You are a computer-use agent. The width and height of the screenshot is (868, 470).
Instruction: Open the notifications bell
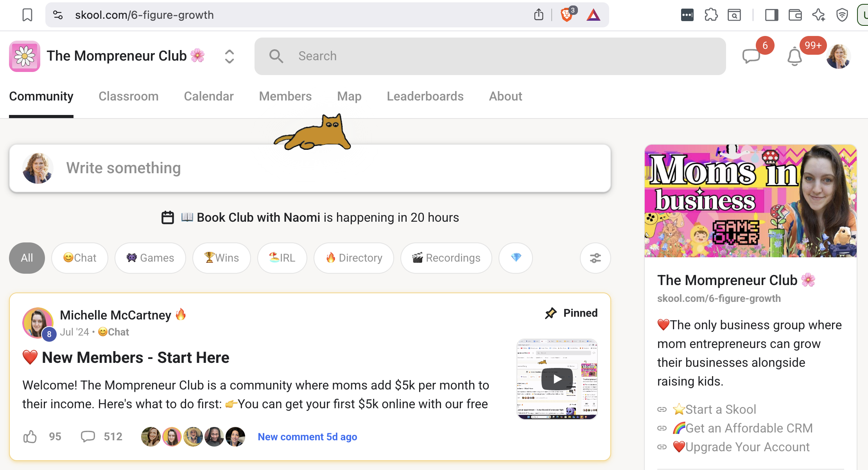tap(794, 56)
